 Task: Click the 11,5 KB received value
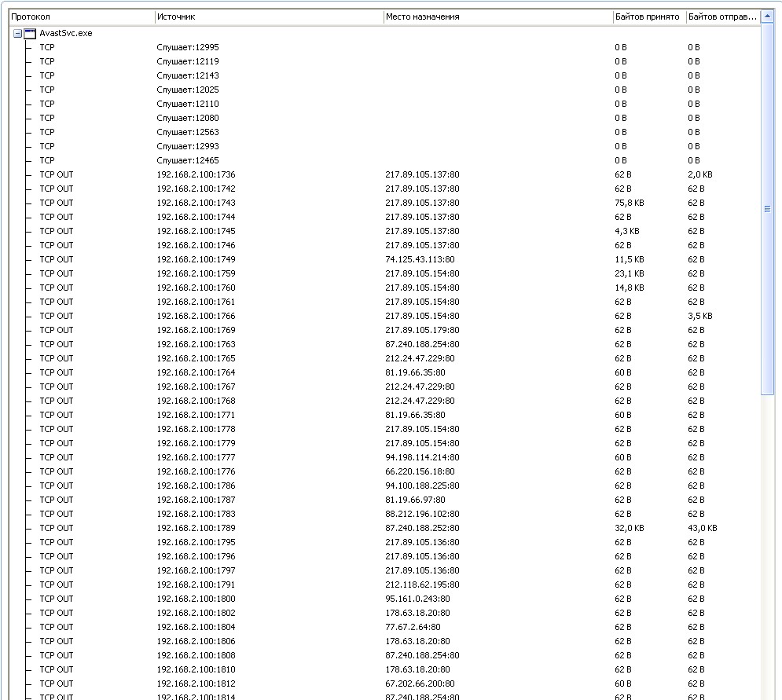click(630, 259)
